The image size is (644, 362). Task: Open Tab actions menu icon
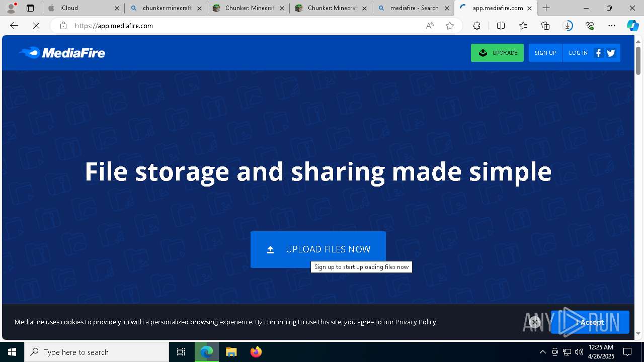pyautogui.click(x=30, y=8)
